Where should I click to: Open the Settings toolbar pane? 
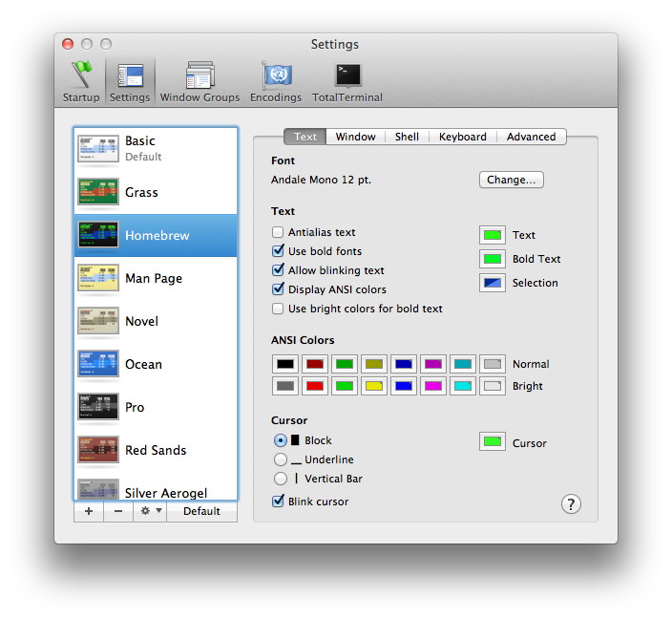(130, 81)
